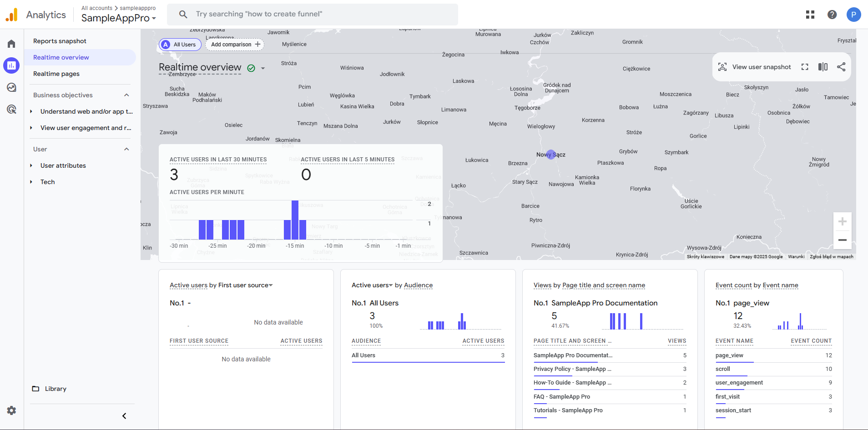Click All accounts breadcrumb link
This screenshot has height=430, width=868.
pyautogui.click(x=97, y=8)
